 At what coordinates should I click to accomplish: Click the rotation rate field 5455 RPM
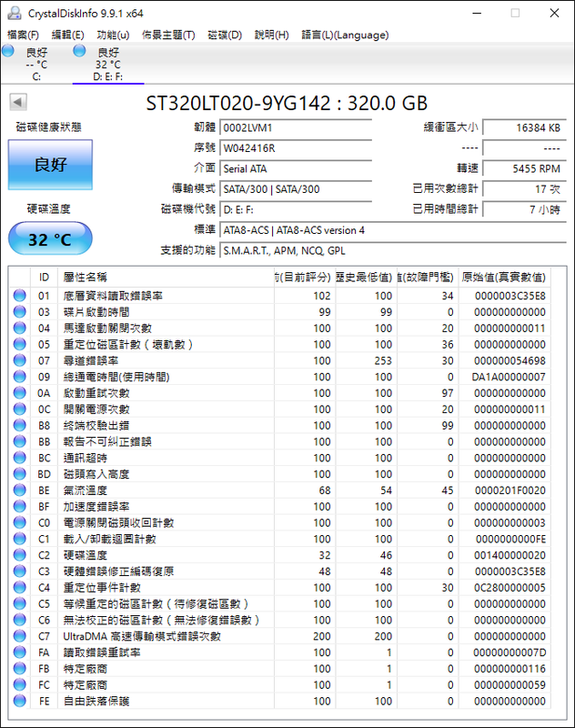[524, 168]
